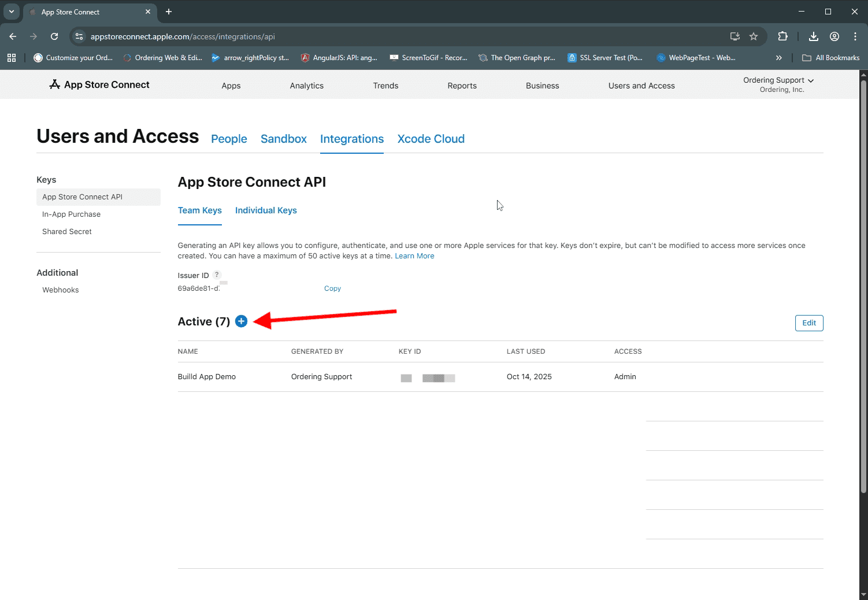Click the Issuer ID help question mark
This screenshot has height=600, width=868.
[x=217, y=275]
